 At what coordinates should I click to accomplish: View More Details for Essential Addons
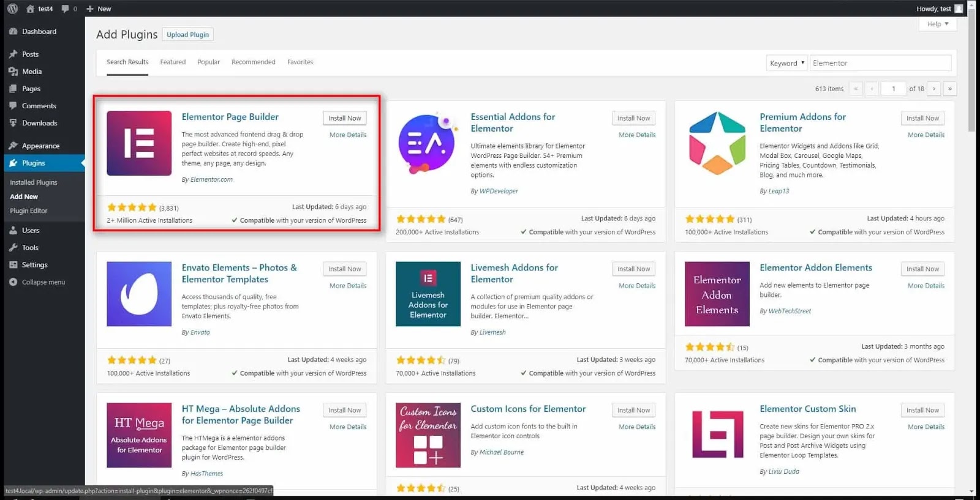pos(637,135)
